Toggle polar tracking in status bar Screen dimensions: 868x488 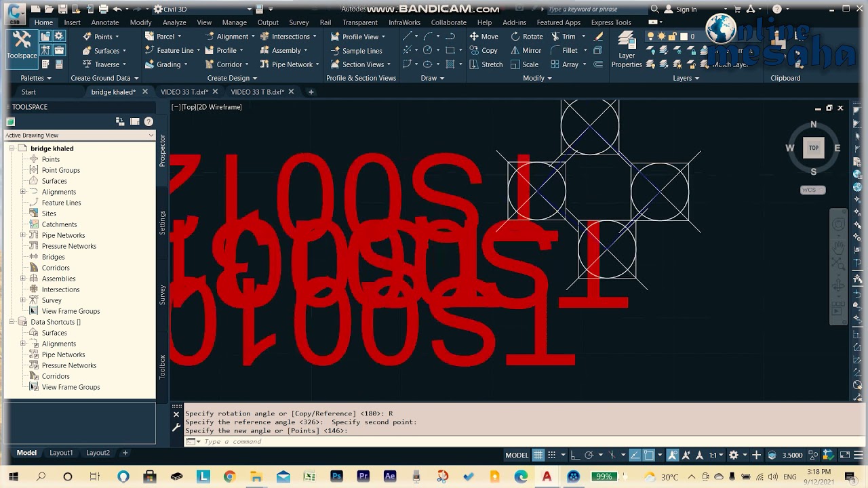[589, 455]
